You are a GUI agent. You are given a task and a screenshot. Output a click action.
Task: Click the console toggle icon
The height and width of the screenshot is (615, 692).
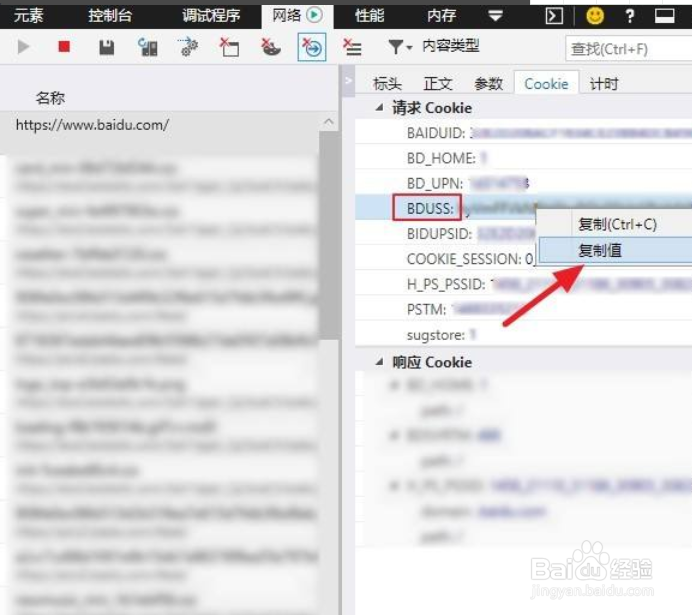point(554,16)
